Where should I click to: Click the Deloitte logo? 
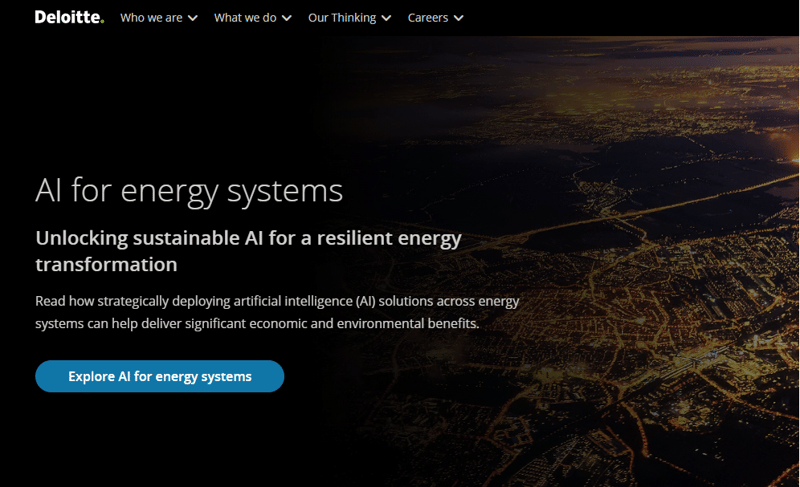(68, 17)
